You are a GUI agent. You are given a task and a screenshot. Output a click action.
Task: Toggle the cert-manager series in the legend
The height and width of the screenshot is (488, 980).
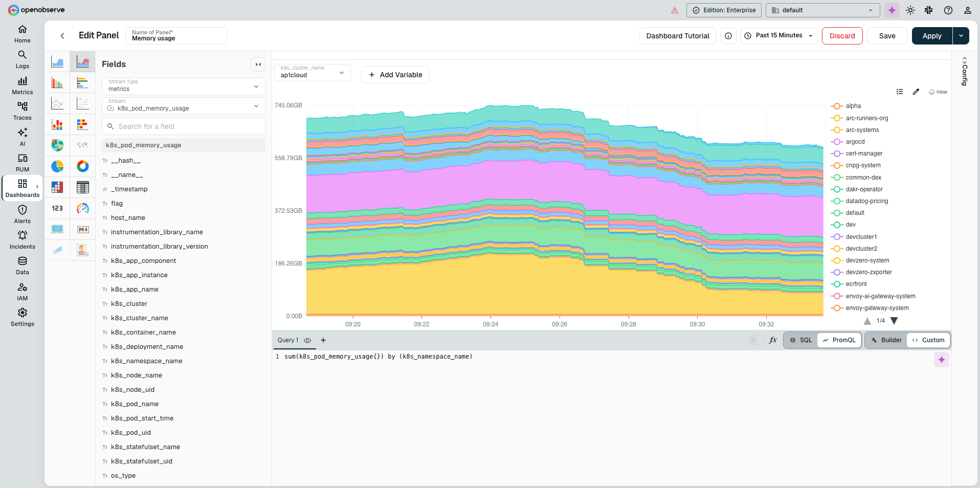(857, 153)
